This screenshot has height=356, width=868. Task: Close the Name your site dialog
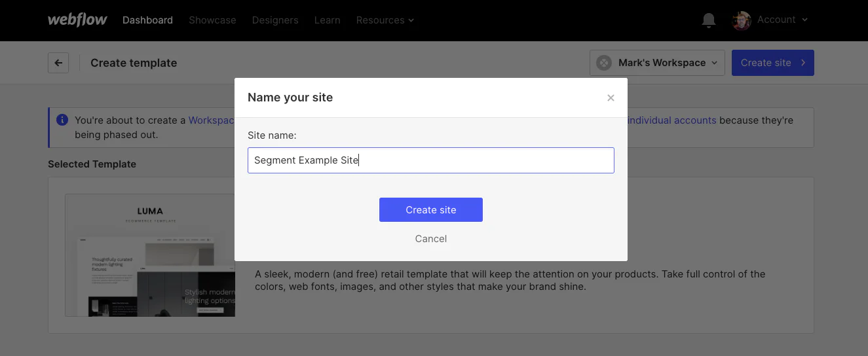click(611, 98)
